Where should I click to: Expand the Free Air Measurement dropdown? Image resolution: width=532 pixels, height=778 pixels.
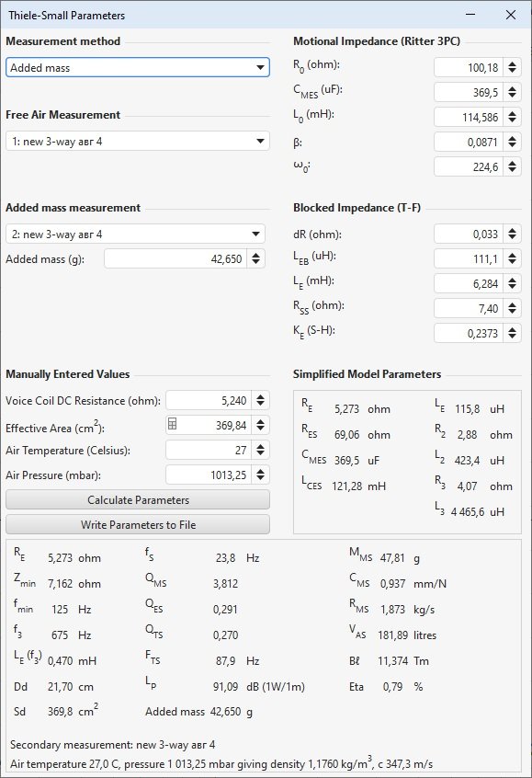[137, 142]
